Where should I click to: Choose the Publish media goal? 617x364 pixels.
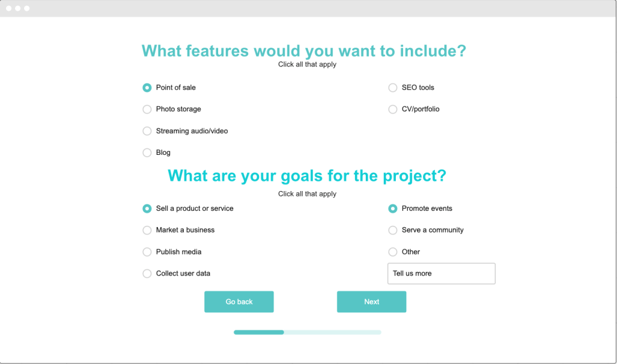pyautogui.click(x=147, y=252)
